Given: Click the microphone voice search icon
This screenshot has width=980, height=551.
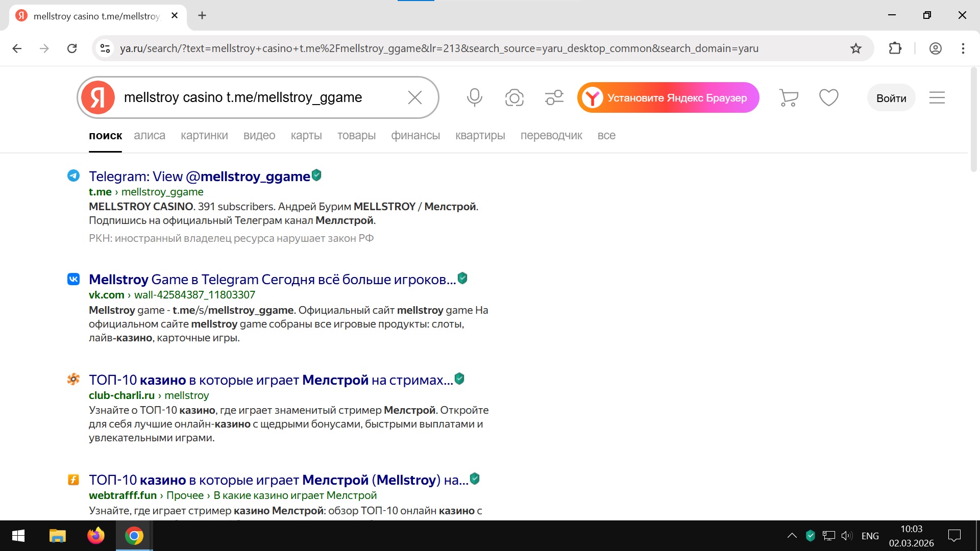Looking at the screenshot, I should [x=474, y=97].
